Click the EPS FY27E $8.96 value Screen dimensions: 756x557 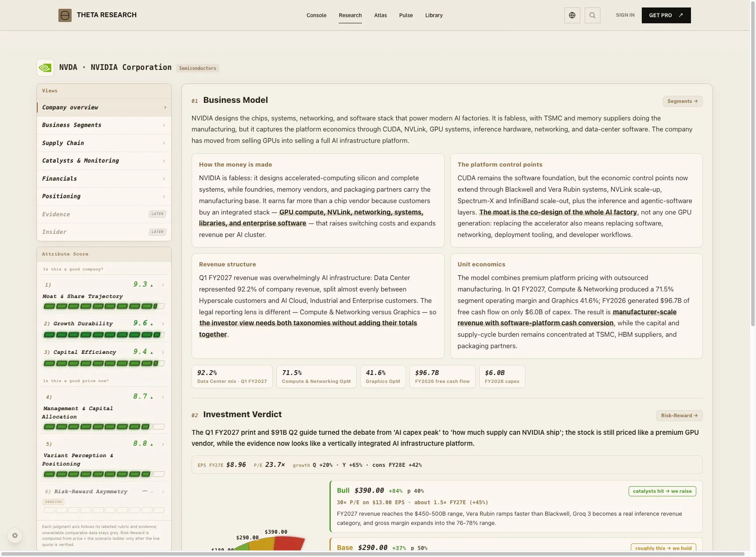click(236, 465)
